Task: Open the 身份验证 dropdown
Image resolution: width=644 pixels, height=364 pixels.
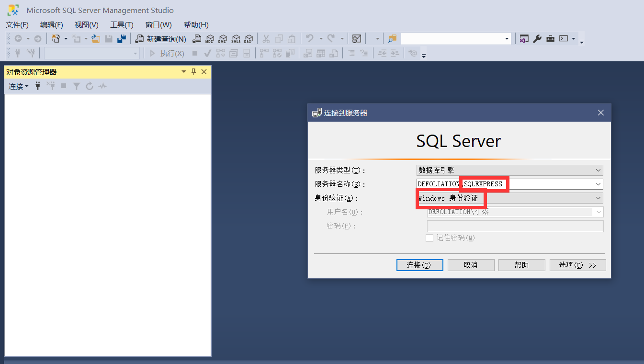Action: pyautogui.click(x=510, y=198)
